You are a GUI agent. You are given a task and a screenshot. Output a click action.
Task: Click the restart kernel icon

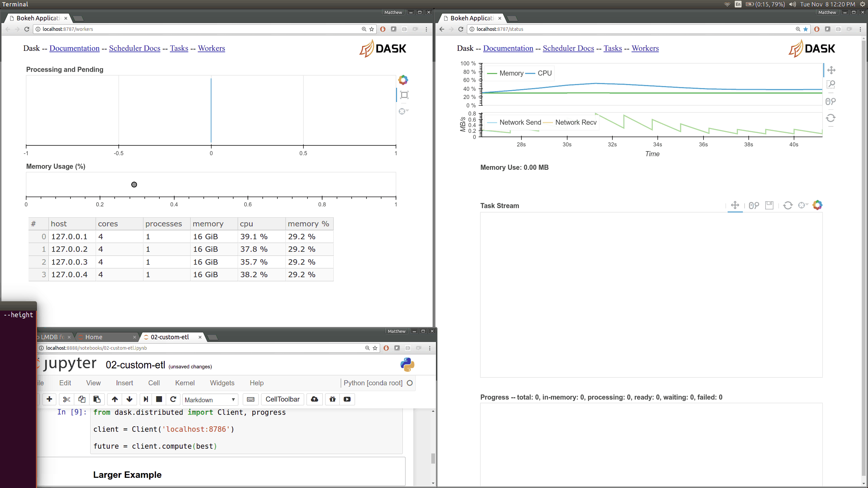pos(173,399)
